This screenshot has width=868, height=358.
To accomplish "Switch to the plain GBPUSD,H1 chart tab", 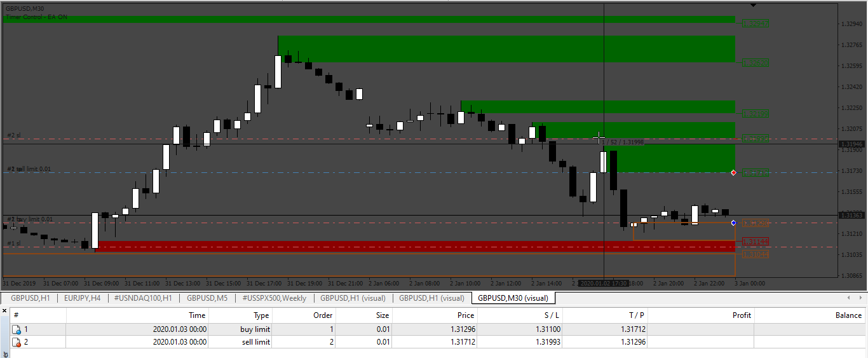I will [x=30, y=298].
